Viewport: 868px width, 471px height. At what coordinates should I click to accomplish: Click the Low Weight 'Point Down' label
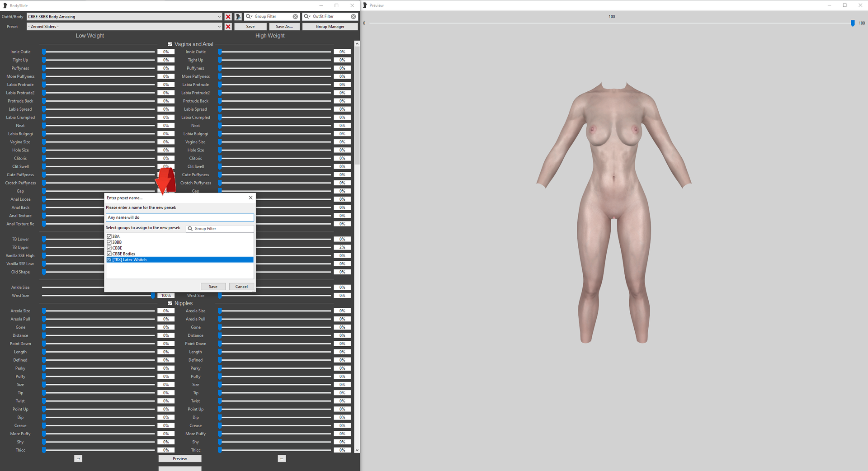tap(20, 344)
